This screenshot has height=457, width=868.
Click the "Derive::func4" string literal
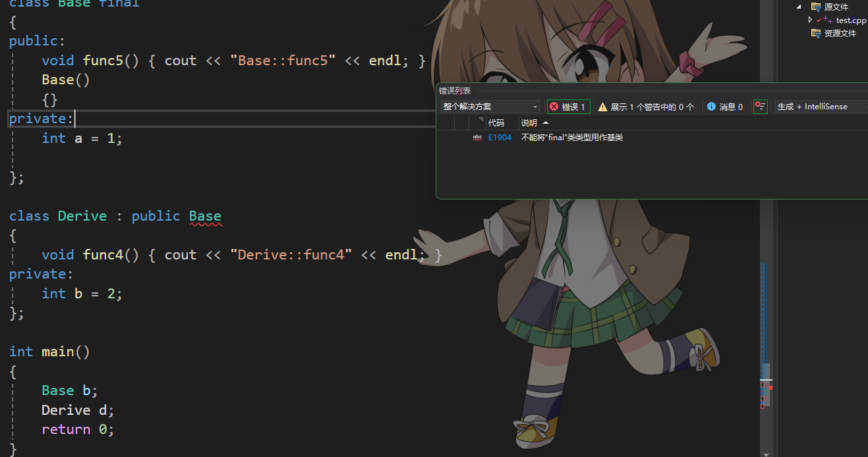click(291, 255)
